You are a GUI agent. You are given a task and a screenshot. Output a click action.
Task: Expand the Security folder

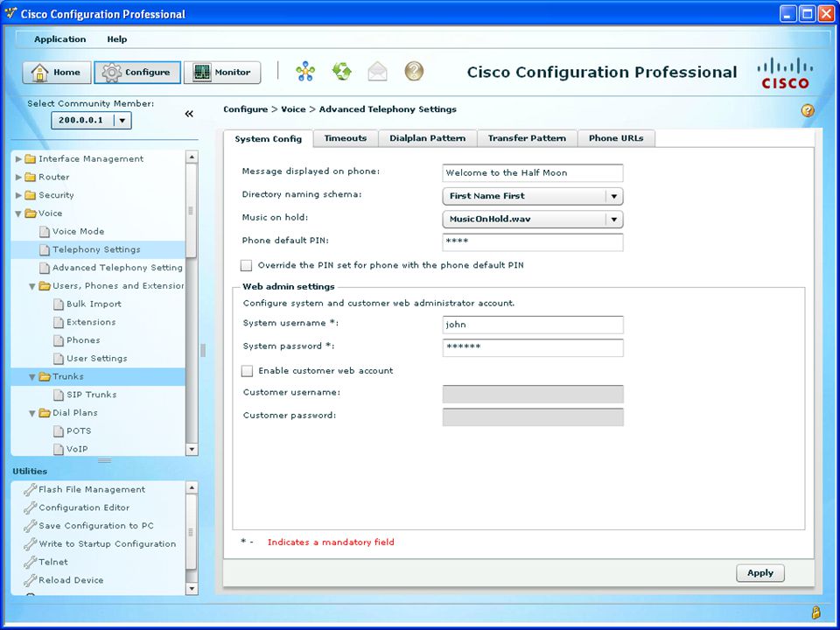(18, 195)
